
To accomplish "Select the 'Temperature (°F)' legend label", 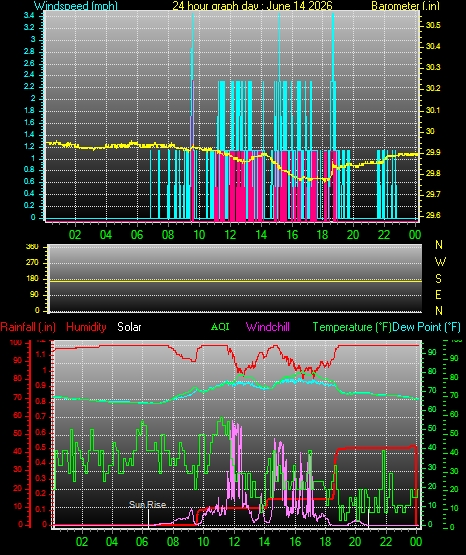I will 352,327.
